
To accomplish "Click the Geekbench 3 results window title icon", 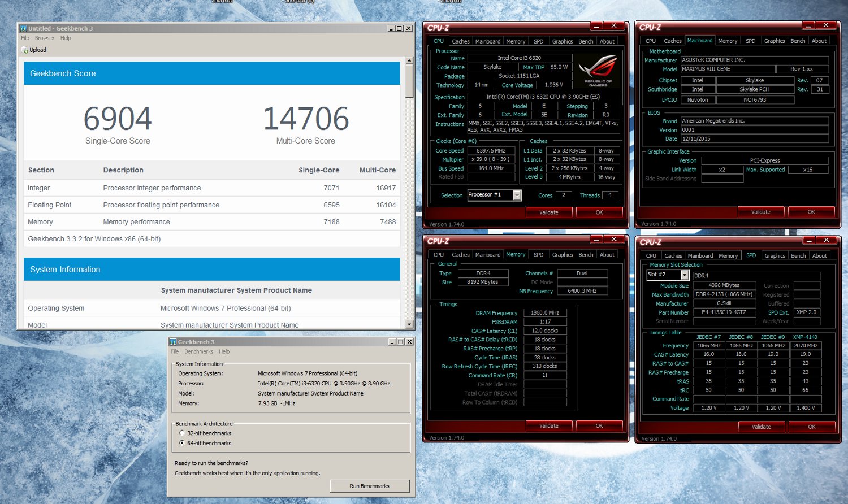I will [23, 28].
